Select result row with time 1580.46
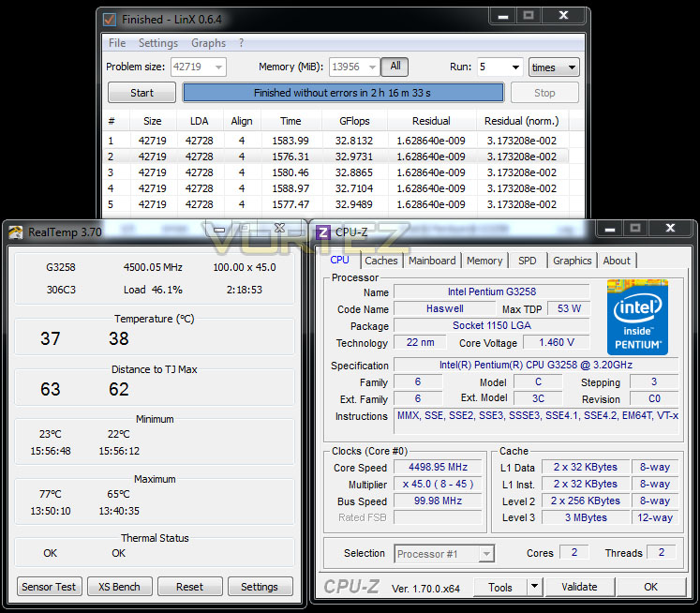700x613 pixels. pos(336,172)
